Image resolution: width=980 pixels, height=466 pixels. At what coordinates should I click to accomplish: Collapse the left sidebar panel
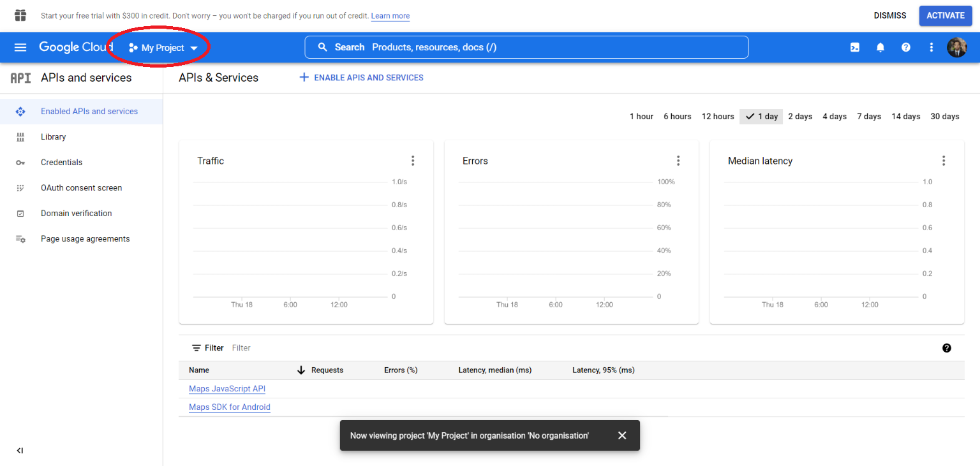pos(20,451)
